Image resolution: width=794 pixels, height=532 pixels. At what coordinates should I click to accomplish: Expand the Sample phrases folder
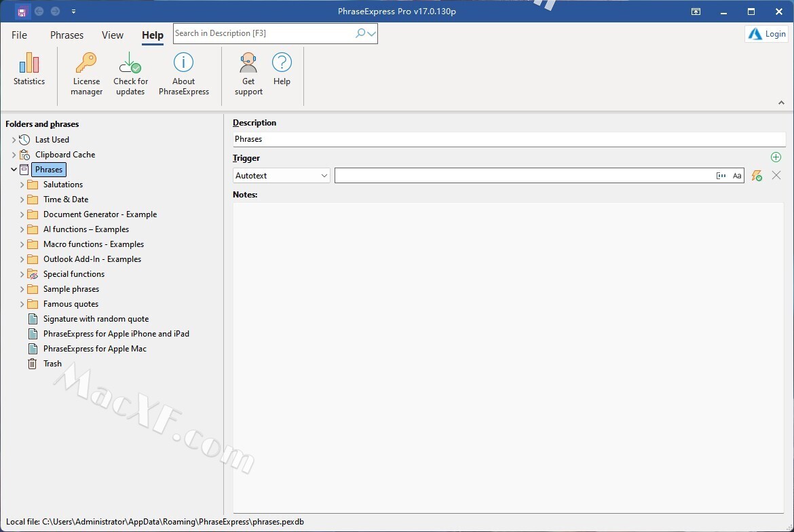click(22, 289)
